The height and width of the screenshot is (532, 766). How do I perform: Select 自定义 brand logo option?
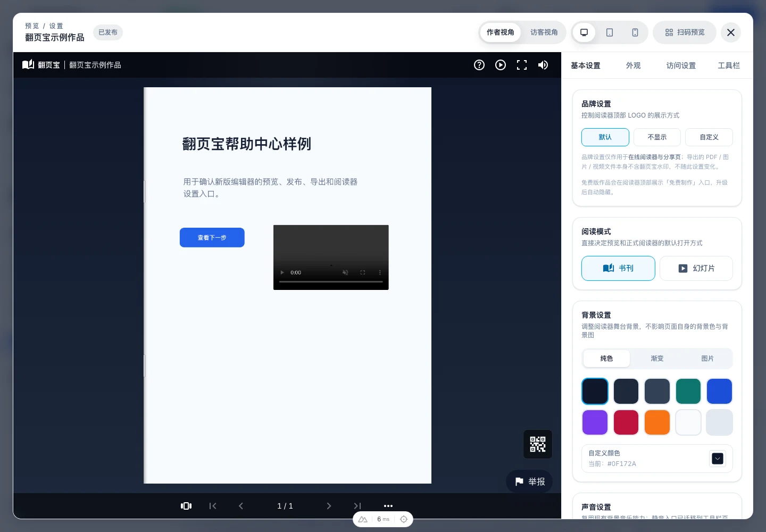[709, 137]
